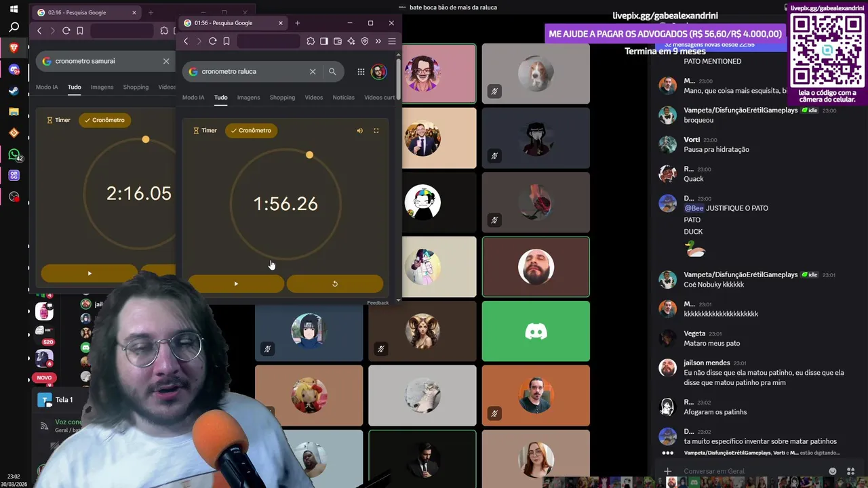Clear the 'cronometro raluca' search box
This screenshot has height=488, width=868.
click(313, 71)
